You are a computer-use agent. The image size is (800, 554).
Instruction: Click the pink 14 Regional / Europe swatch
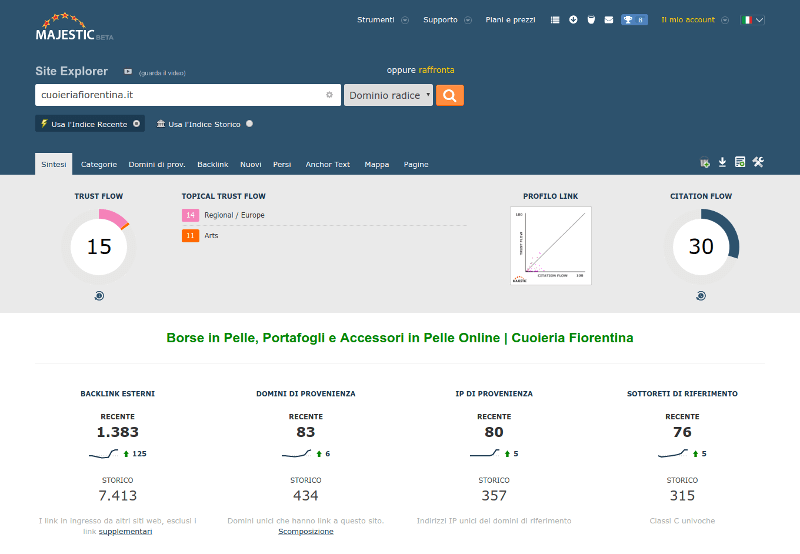point(190,215)
